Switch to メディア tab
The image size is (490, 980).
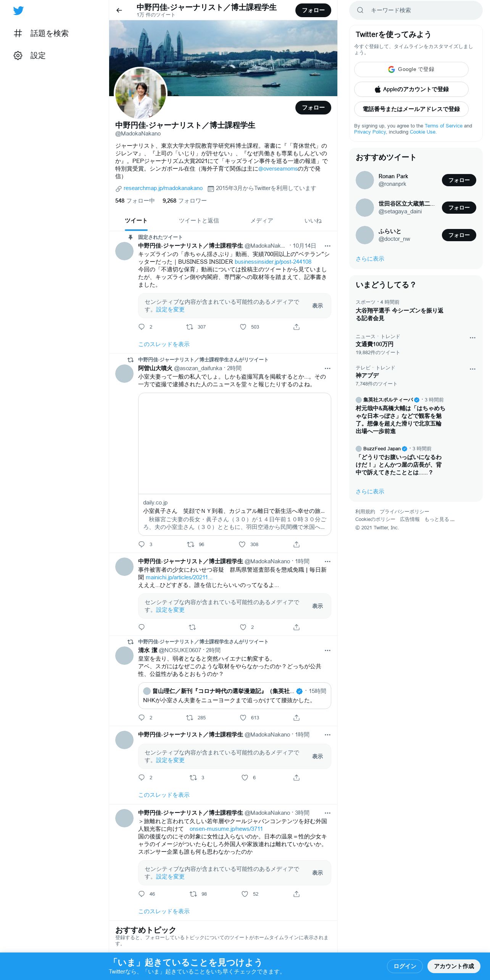[262, 221]
